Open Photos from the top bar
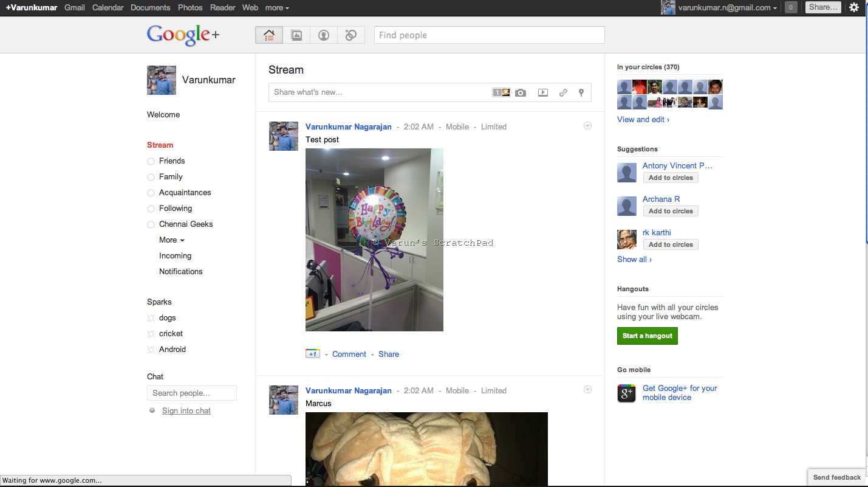 190,8
